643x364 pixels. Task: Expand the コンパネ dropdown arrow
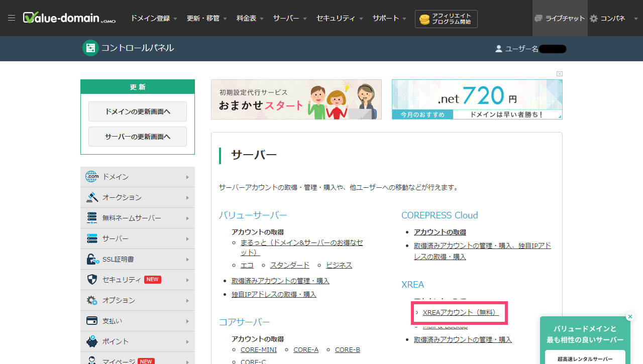(x=636, y=19)
